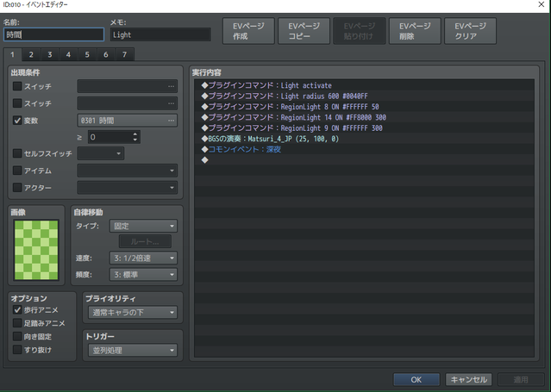The height and width of the screenshot is (392, 551).
Task: Uncheck the 変数 condition checkbox
Action: point(17,121)
